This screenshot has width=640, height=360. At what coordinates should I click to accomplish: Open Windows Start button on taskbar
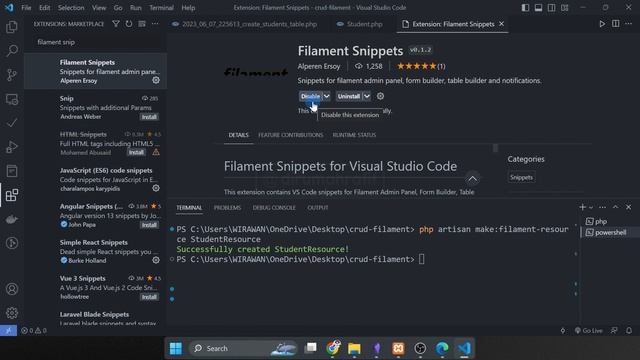(176, 348)
